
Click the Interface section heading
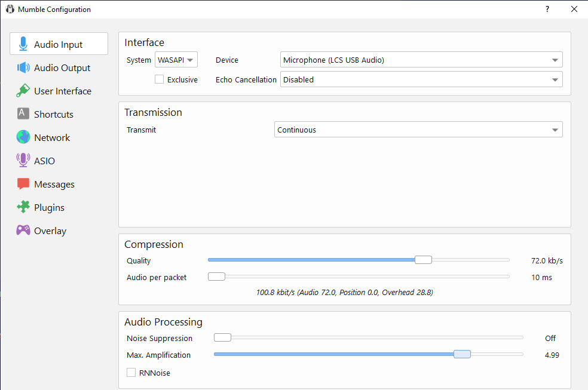coord(145,42)
